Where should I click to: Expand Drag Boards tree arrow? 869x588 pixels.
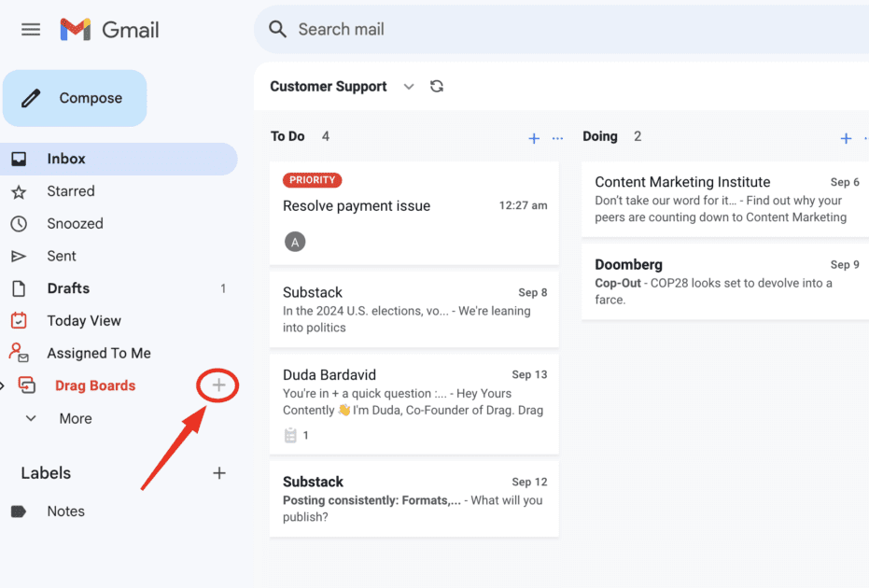tap(2, 385)
